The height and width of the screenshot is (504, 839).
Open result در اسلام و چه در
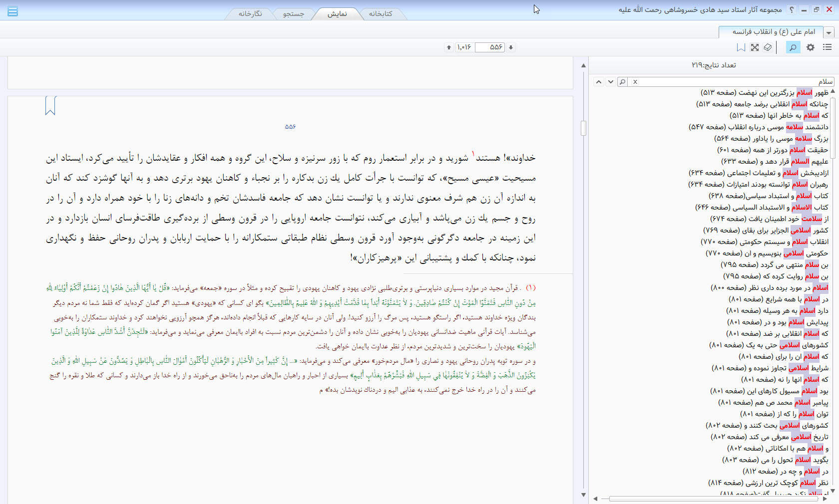(786, 472)
